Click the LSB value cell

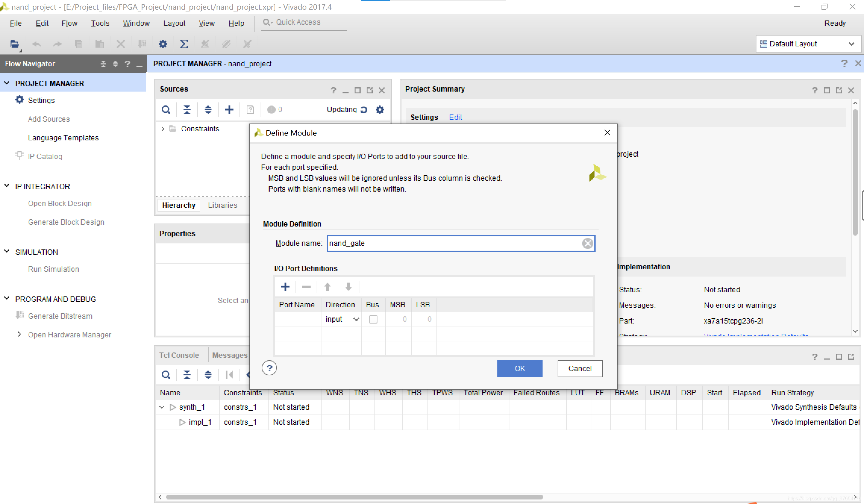424,319
